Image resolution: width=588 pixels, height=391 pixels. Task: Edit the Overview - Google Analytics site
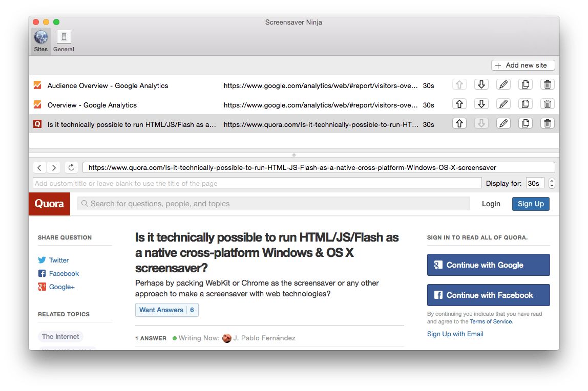click(x=503, y=104)
